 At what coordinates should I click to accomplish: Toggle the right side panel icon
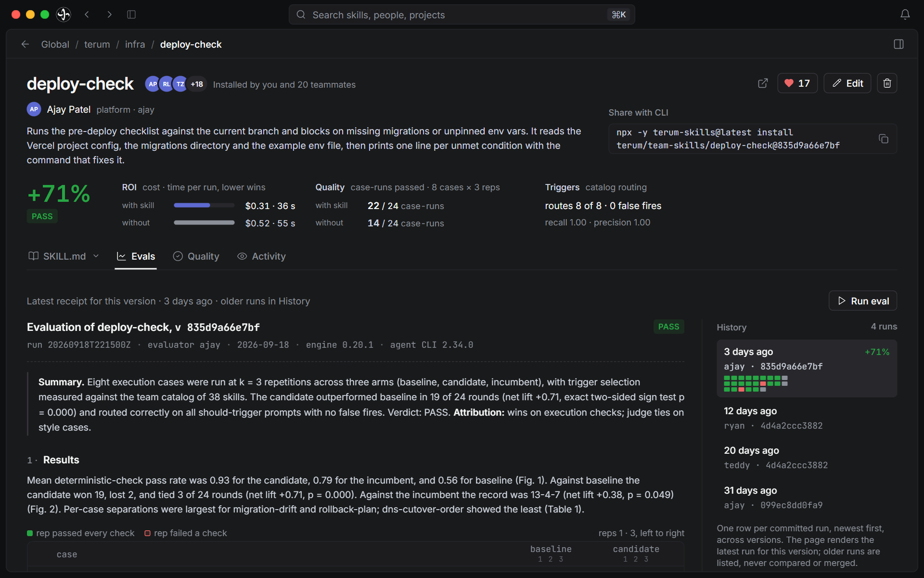(898, 44)
